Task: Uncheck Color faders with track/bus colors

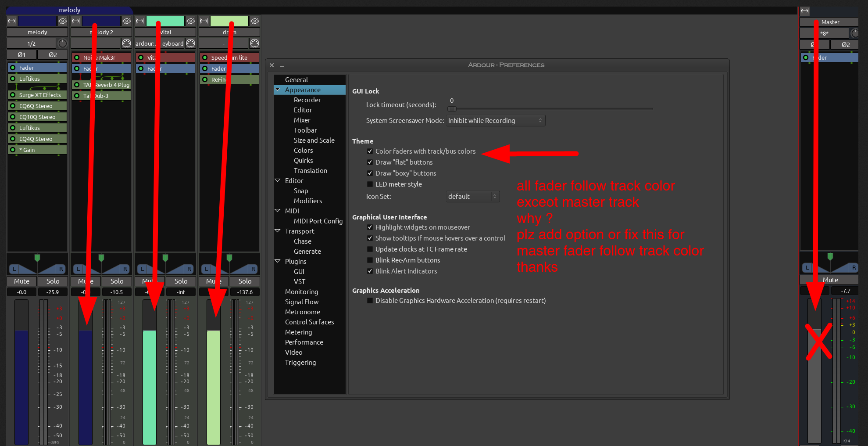Action: tap(370, 151)
